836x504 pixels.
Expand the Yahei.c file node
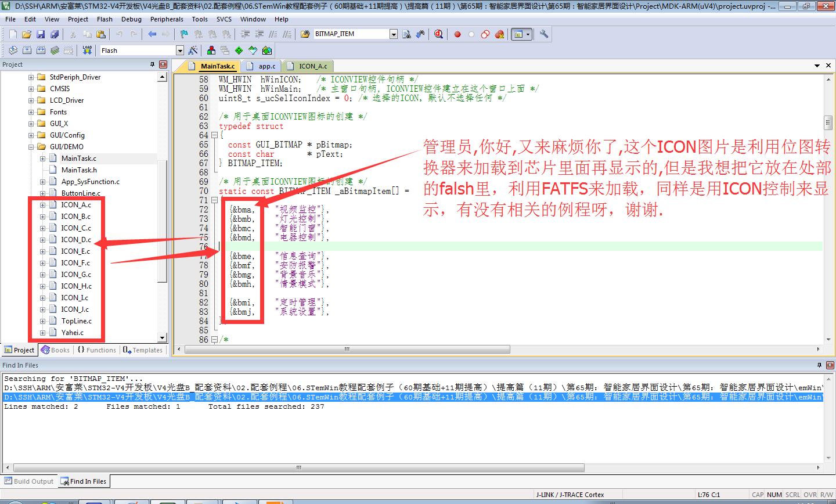point(42,333)
